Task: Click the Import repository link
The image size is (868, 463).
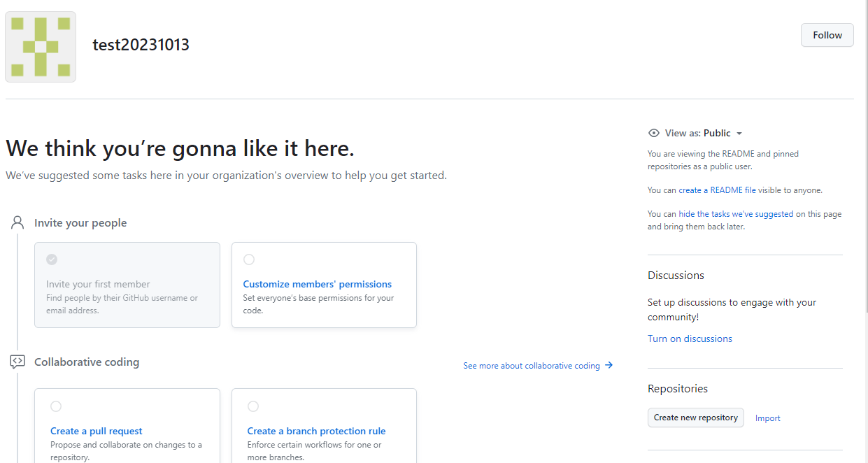Action: [768, 418]
